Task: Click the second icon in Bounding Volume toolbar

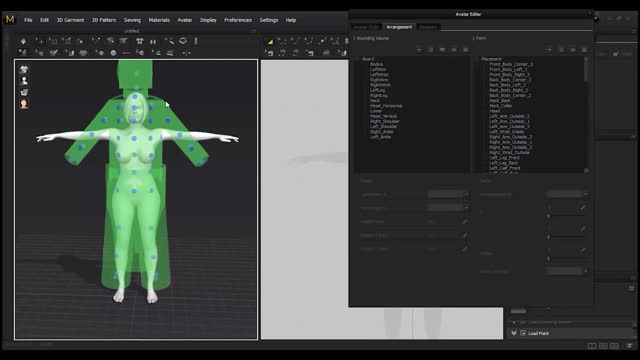Action: tap(431, 49)
